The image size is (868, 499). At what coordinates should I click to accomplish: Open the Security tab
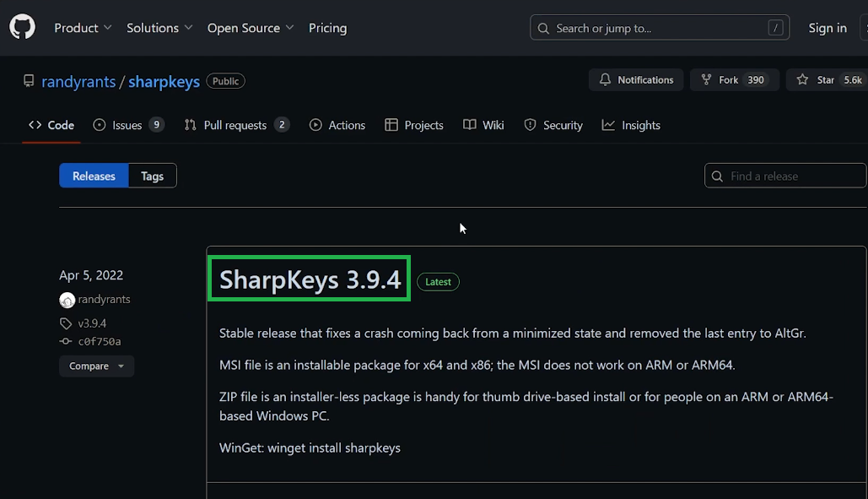pyautogui.click(x=553, y=125)
